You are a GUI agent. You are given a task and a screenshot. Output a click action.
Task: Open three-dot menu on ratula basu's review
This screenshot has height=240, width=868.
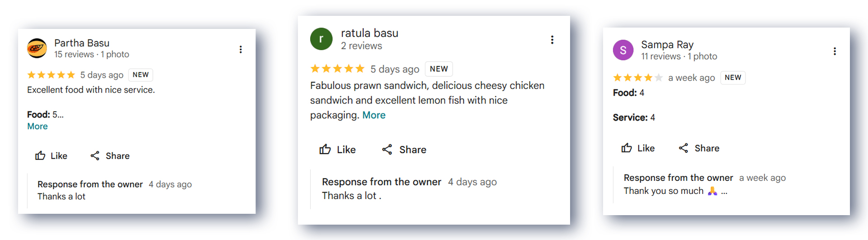[552, 40]
